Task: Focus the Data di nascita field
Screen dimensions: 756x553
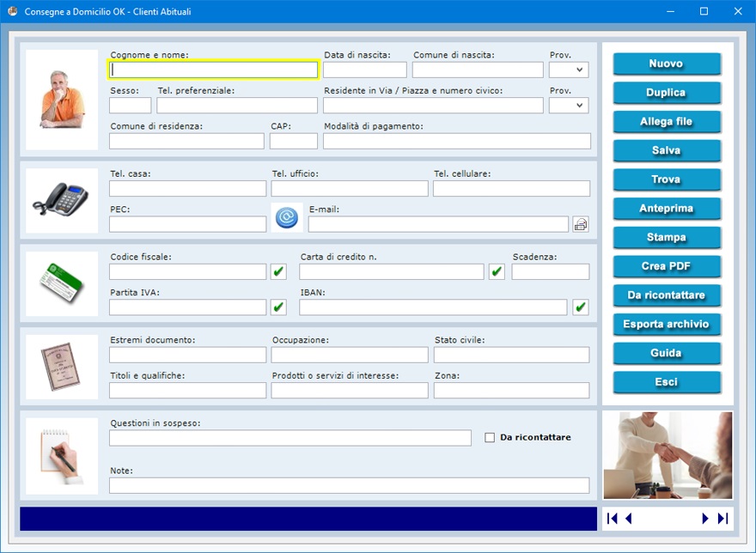Action: tap(365, 70)
